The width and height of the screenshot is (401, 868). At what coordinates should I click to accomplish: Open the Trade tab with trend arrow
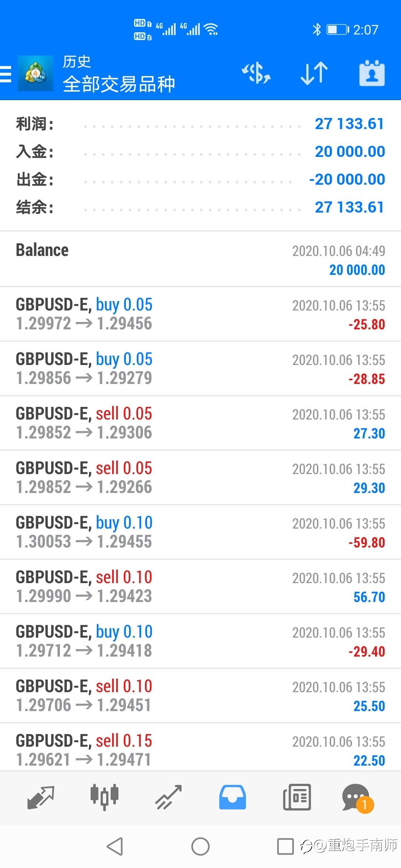(x=169, y=798)
